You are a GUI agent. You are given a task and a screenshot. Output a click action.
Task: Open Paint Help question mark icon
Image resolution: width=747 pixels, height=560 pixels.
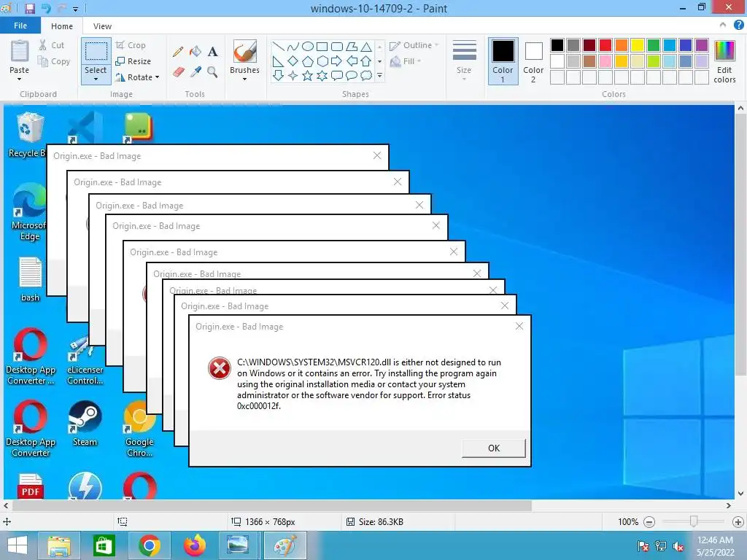(738, 26)
